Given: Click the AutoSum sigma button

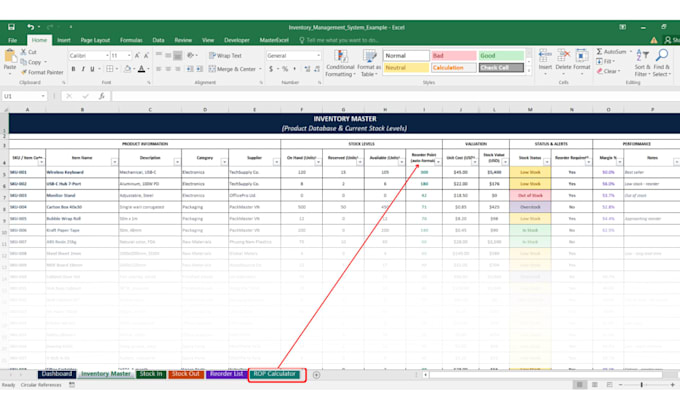Looking at the screenshot, I should point(611,52).
